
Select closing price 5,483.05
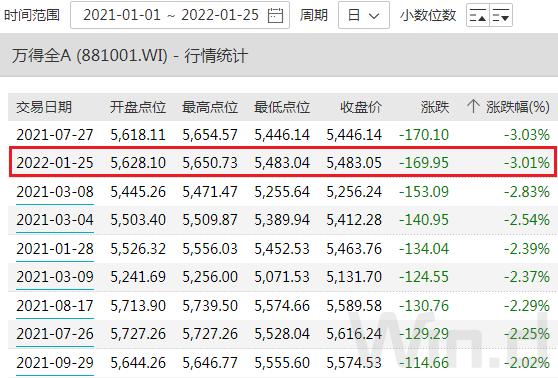coord(354,163)
